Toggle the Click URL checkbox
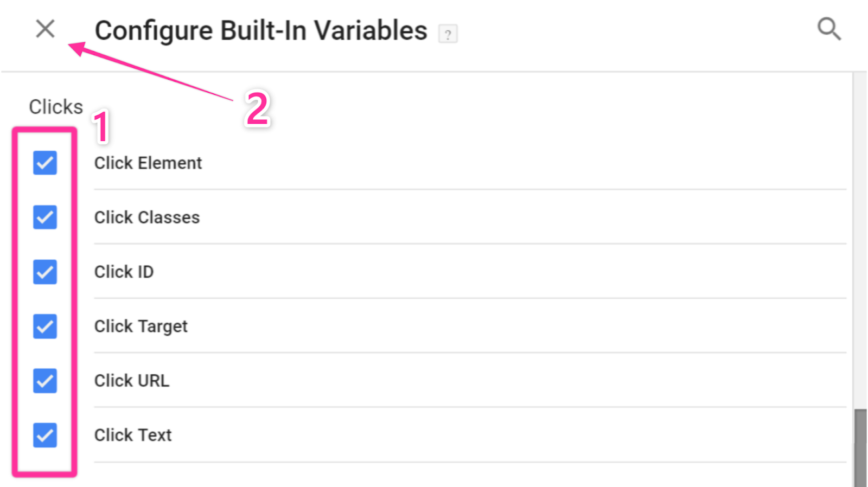 (45, 381)
